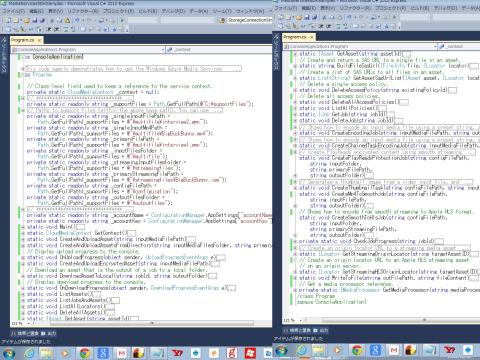The width and height of the screenshot is (480, 360).
Task: Expand CheckJobProgress method outline in right editor
Action: point(295,241)
